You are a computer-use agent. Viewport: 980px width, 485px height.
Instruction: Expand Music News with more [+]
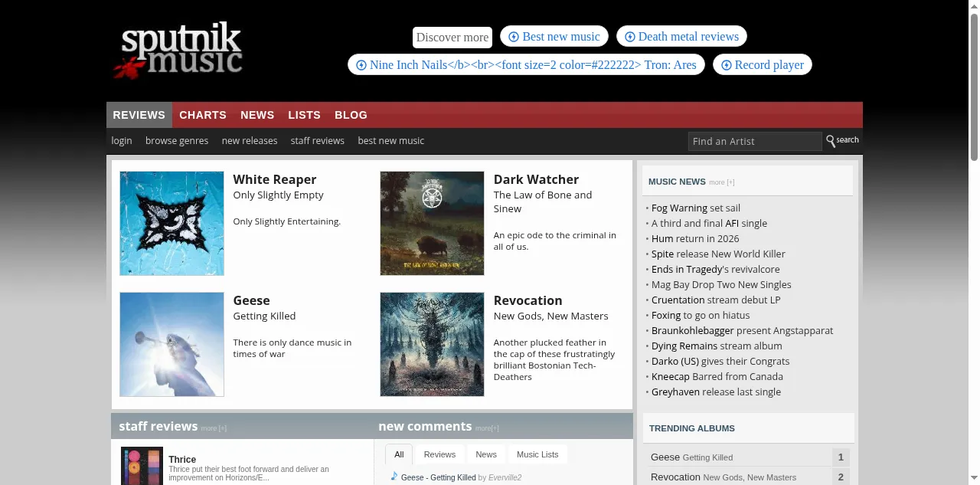coord(722,182)
